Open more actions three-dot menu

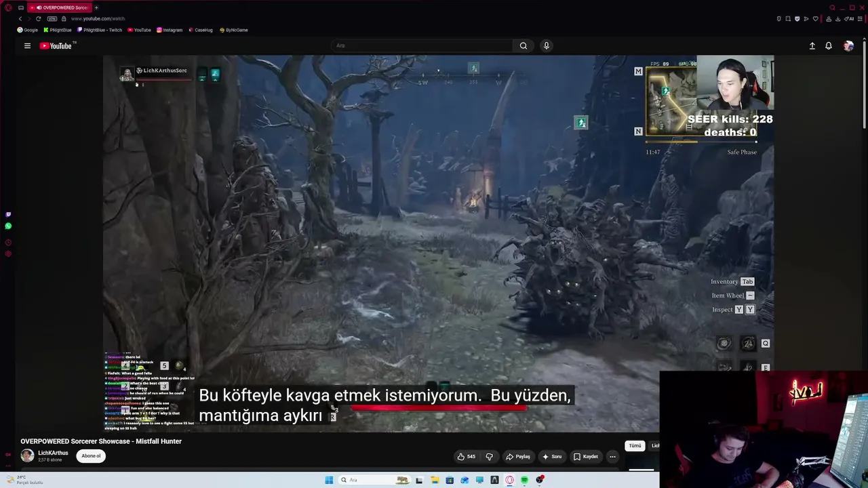pos(612,456)
